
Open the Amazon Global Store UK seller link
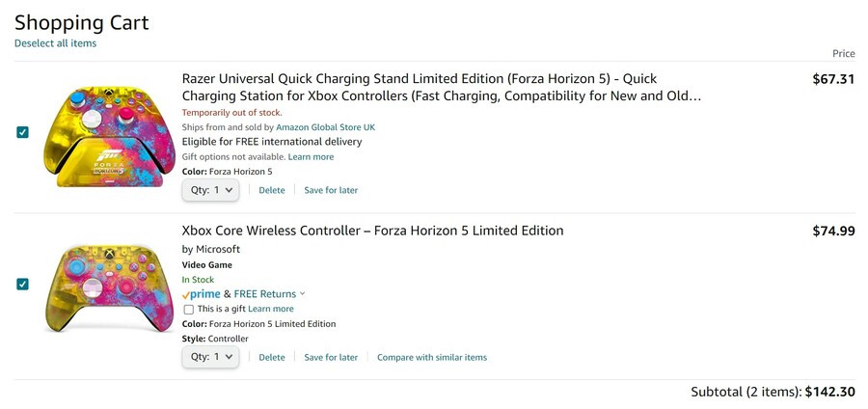pyautogui.click(x=326, y=127)
